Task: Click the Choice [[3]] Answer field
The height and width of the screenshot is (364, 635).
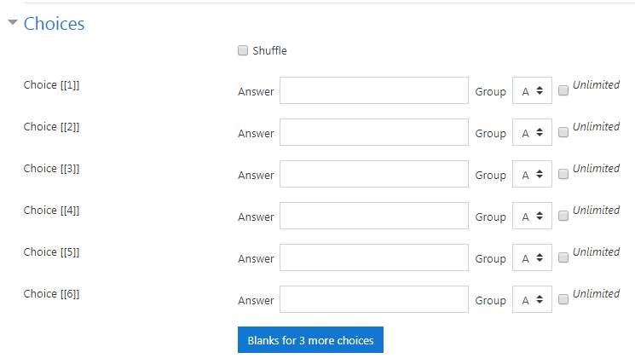Action: coord(374,174)
